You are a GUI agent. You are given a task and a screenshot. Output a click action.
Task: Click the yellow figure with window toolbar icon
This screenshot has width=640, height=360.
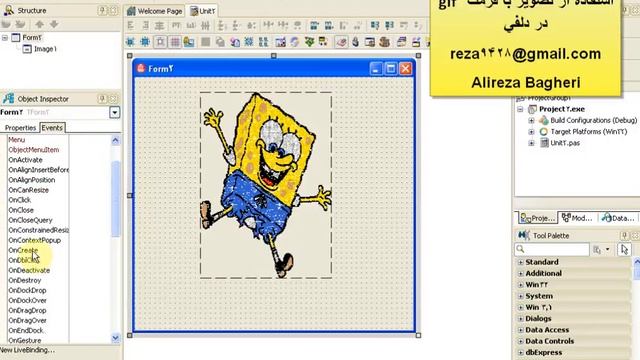pyautogui.click(x=189, y=42)
